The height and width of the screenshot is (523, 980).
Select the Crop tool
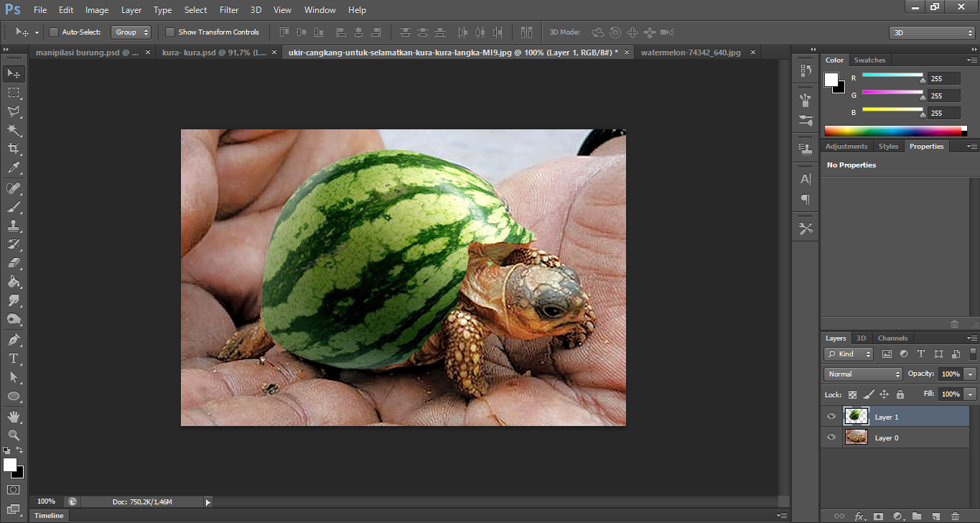coord(14,147)
